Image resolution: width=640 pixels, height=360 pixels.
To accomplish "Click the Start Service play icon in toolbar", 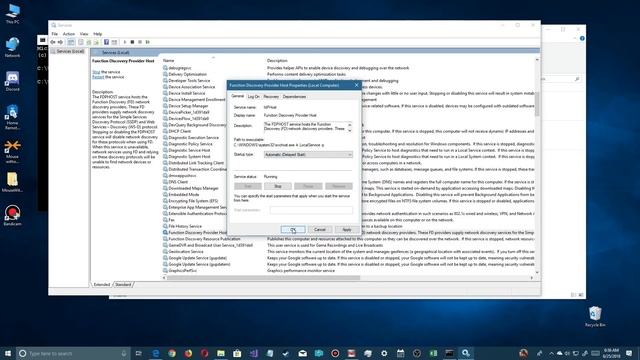I will coord(125,42).
